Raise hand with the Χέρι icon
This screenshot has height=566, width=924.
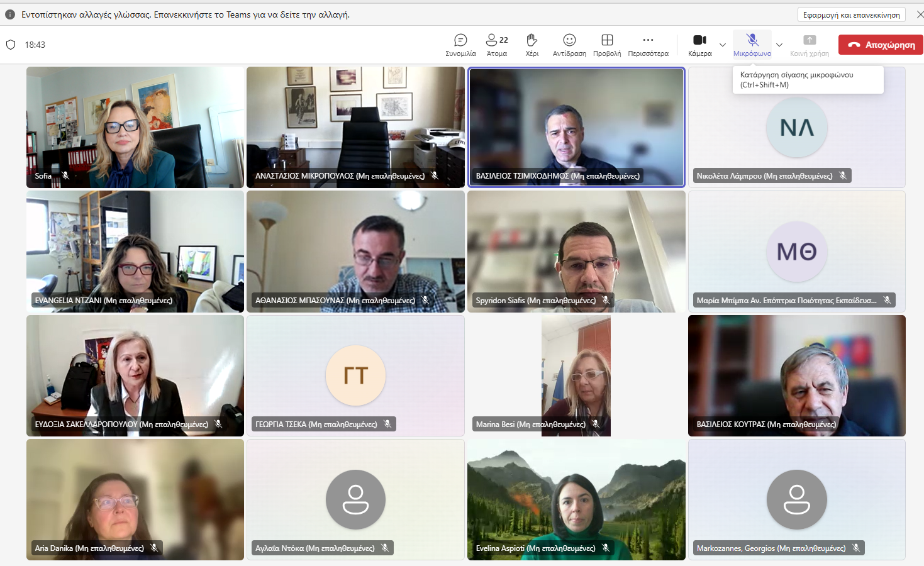[x=532, y=45]
